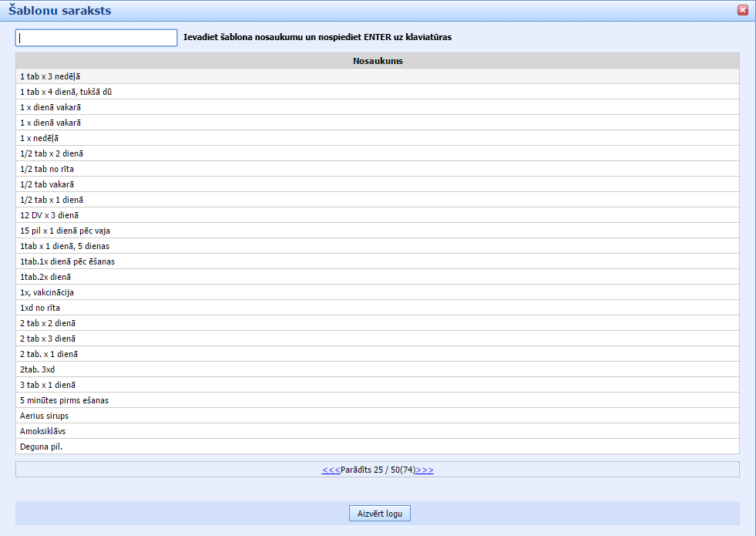Select the 'Deguna pil.' row

41,447
